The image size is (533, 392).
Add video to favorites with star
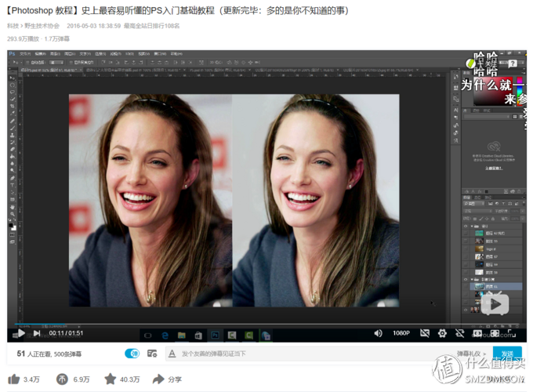point(109,379)
